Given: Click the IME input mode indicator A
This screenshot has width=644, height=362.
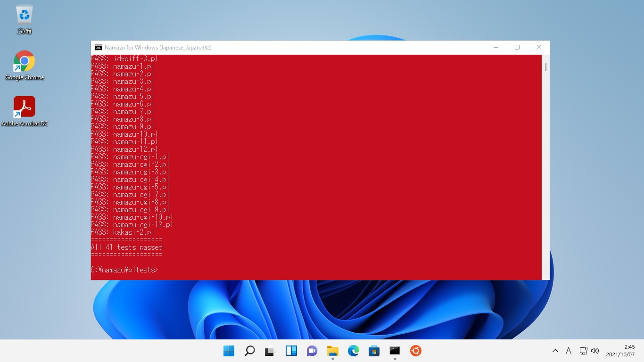Looking at the screenshot, I should click(x=569, y=351).
